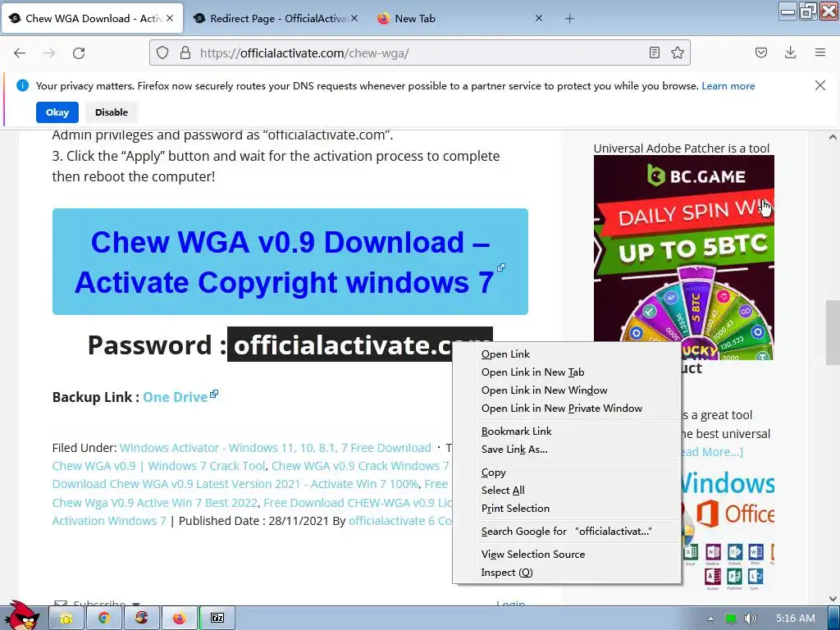Open Chew WGA v0.9 Windows 7 Crack Tool tag
840x630 pixels.
[x=158, y=466]
